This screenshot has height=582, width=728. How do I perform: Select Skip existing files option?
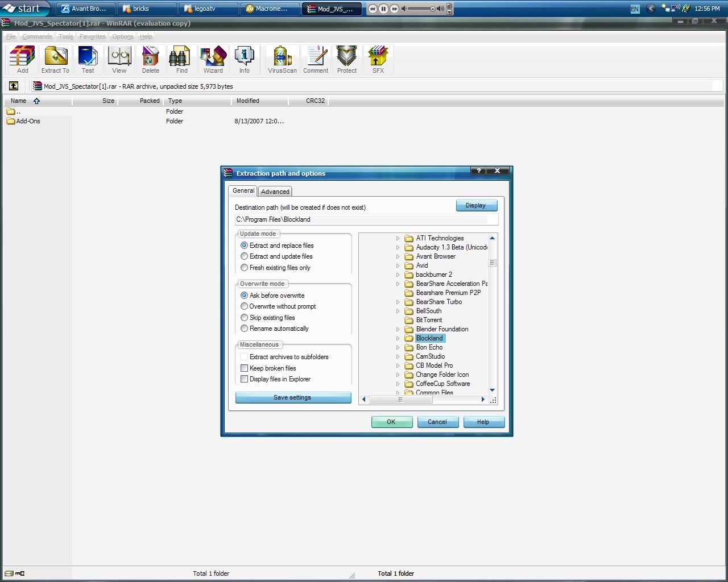point(267,318)
